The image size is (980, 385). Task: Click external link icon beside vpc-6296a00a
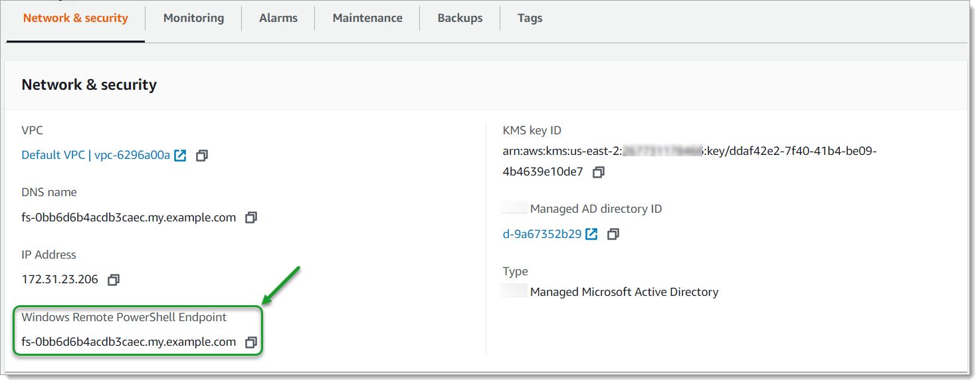click(x=180, y=156)
